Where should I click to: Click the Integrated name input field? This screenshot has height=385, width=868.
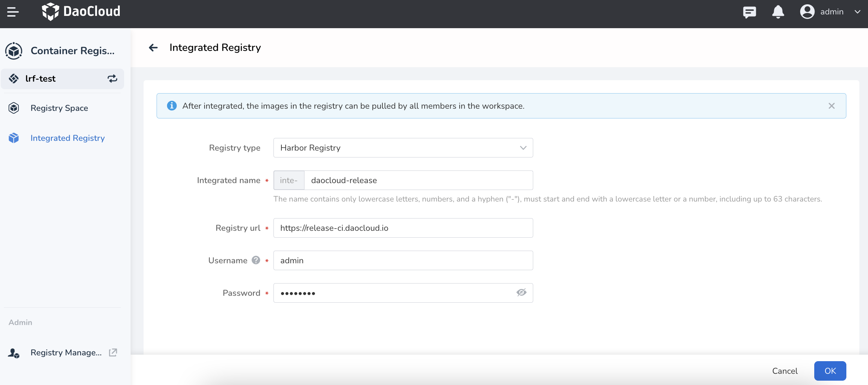click(418, 180)
